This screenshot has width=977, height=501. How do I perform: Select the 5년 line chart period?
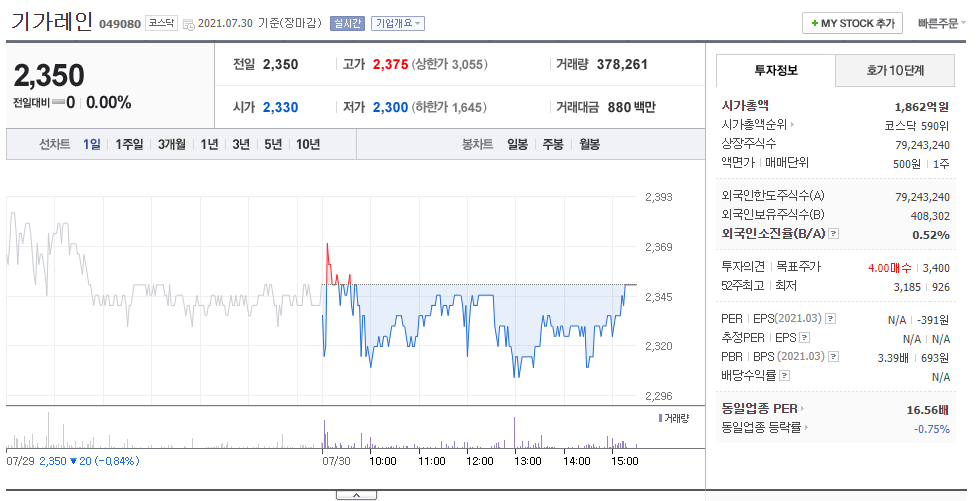tap(273, 145)
